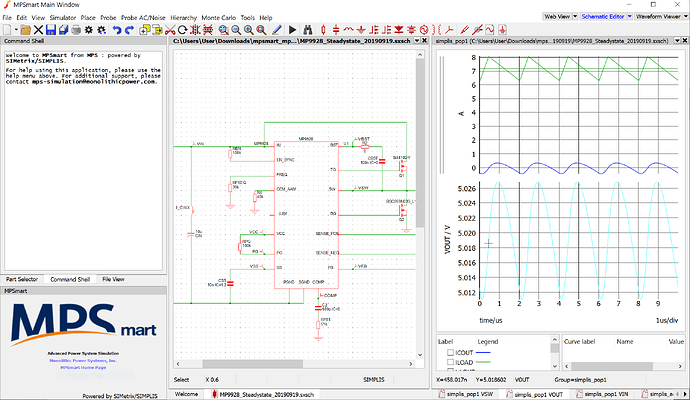690x400 pixels.
Task: Toggle the ILOAD curve checkbox
Action: click(450, 362)
